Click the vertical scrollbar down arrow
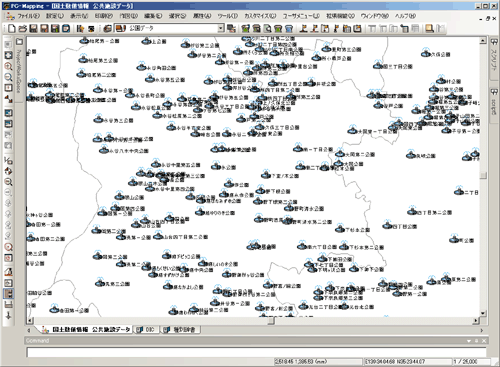 click(483, 313)
